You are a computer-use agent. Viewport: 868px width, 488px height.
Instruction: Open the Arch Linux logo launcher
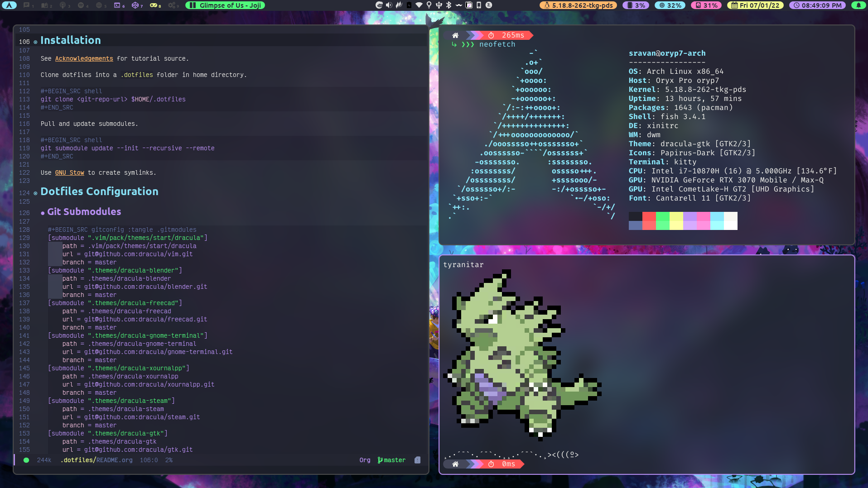(9, 5)
